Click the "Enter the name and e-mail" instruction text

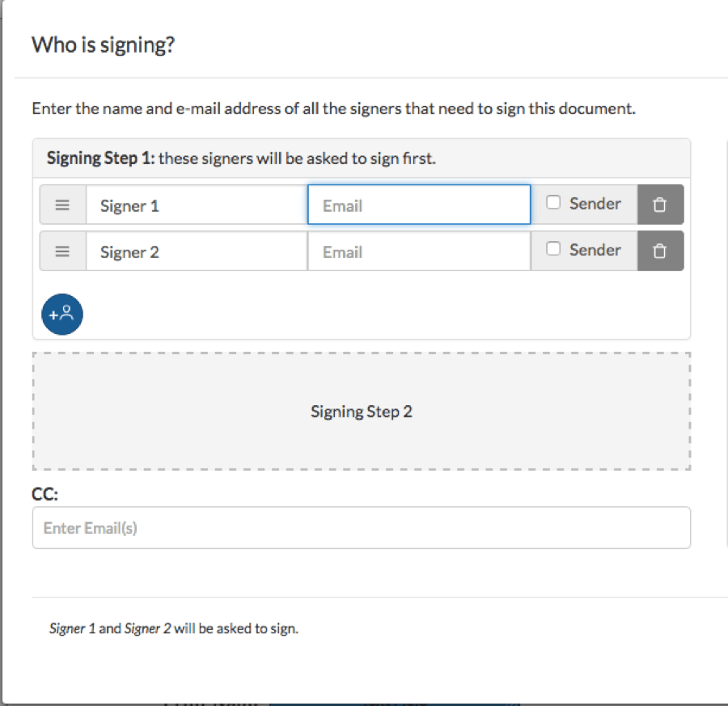333,108
